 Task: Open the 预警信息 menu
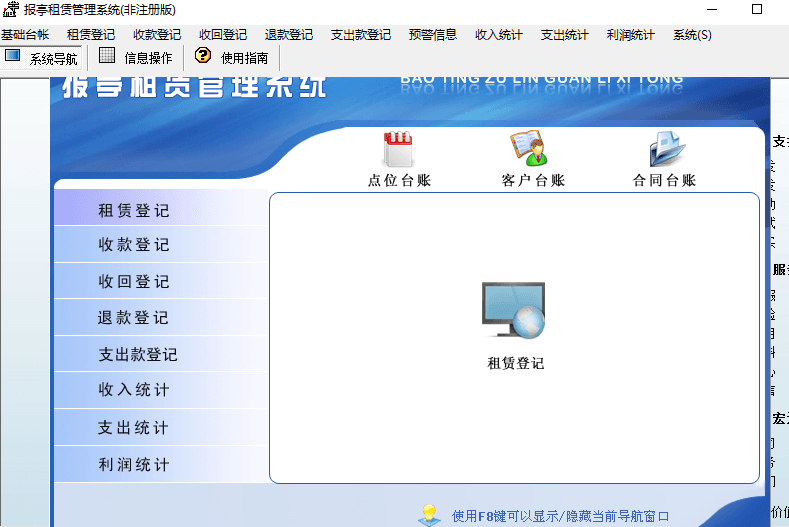433,35
